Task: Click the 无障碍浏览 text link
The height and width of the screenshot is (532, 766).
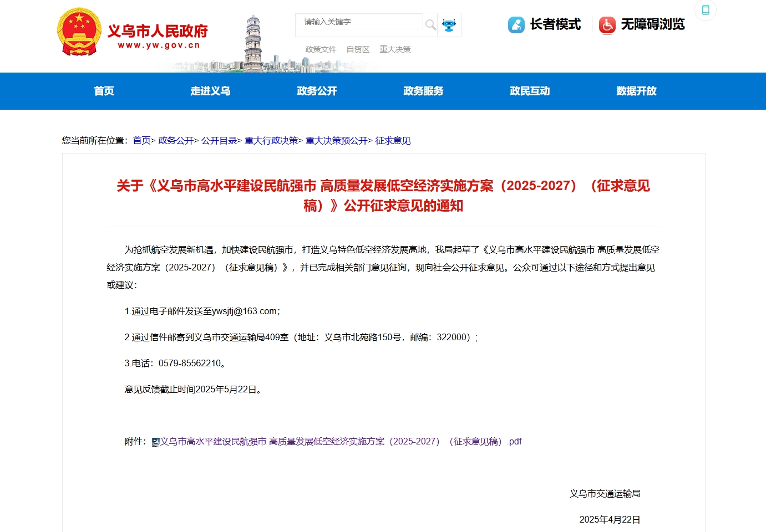Action: point(653,24)
